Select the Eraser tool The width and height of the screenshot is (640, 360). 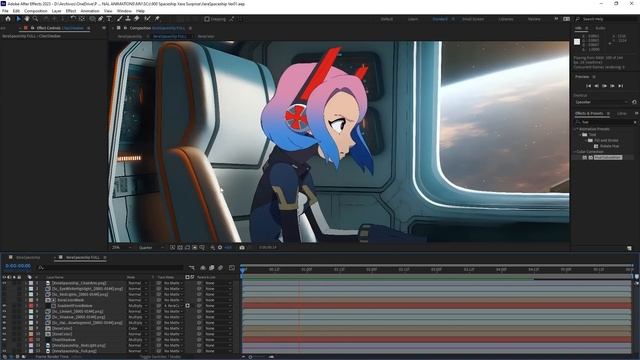click(137, 19)
